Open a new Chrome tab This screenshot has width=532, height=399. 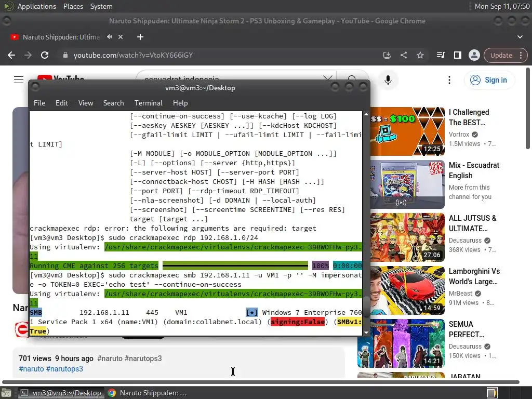click(140, 37)
